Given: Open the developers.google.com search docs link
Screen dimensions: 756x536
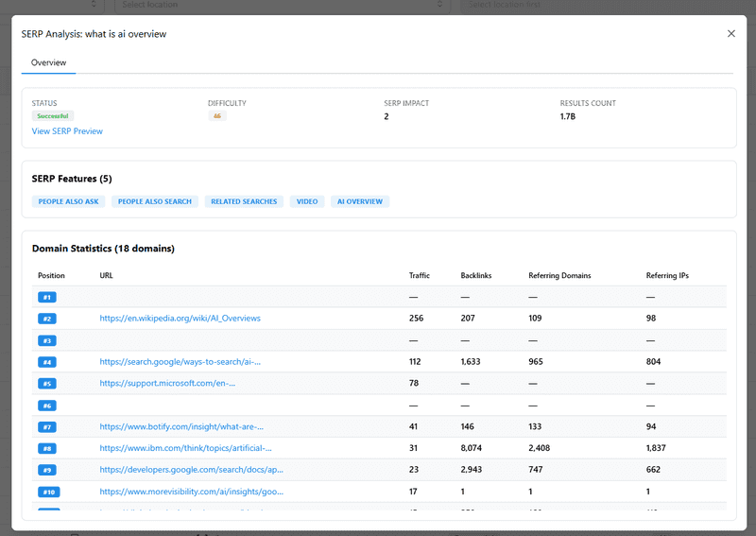Looking at the screenshot, I should [x=192, y=470].
